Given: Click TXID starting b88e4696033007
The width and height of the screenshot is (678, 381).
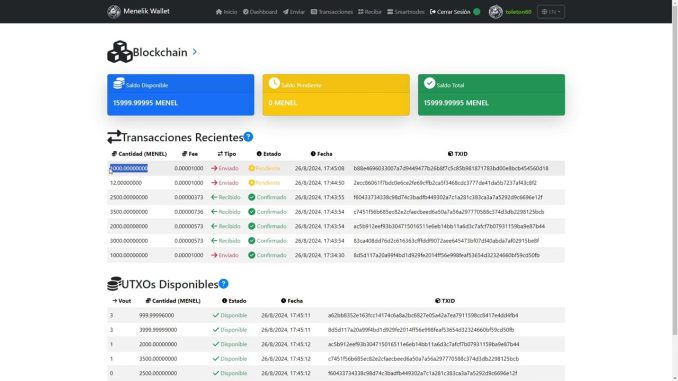Looking at the screenshot, I should (451, 168).
